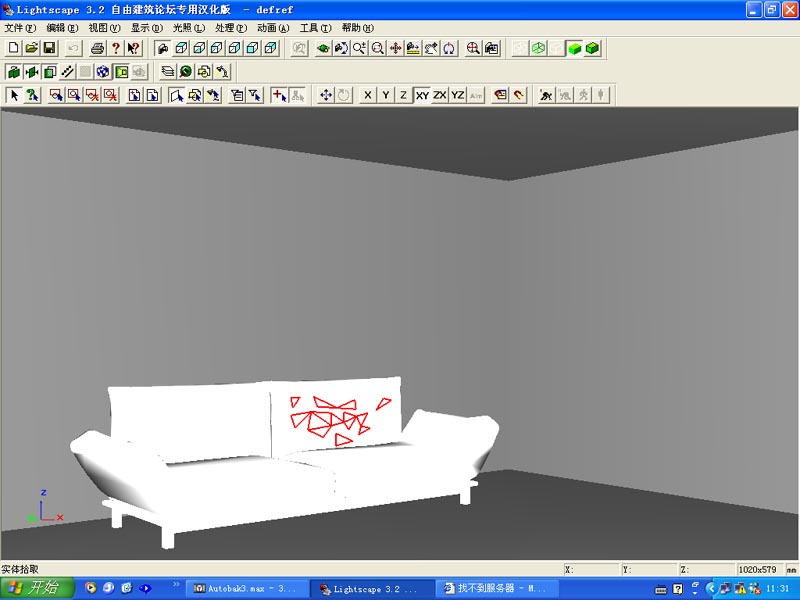The image size is (800, 600).
Task: Open a file using the folder icon
Action: point(32,48)
